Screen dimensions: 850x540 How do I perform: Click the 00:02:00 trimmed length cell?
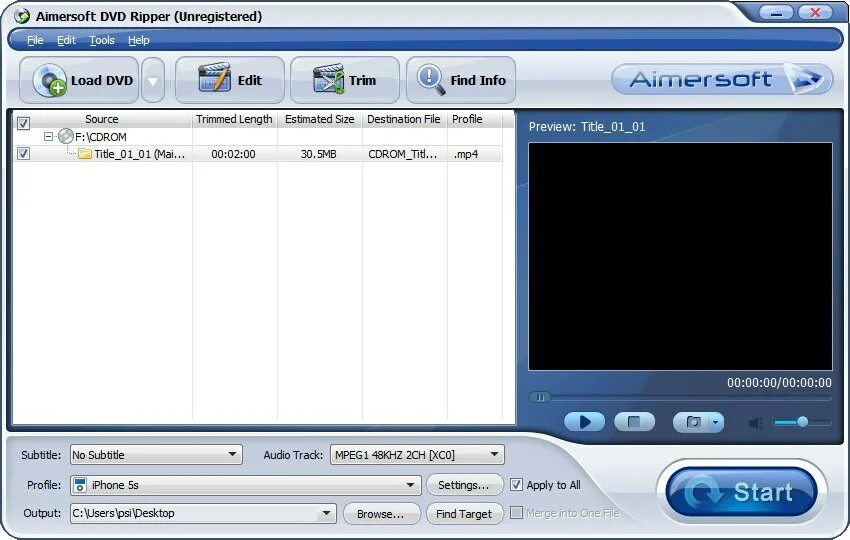coord(233,154)
